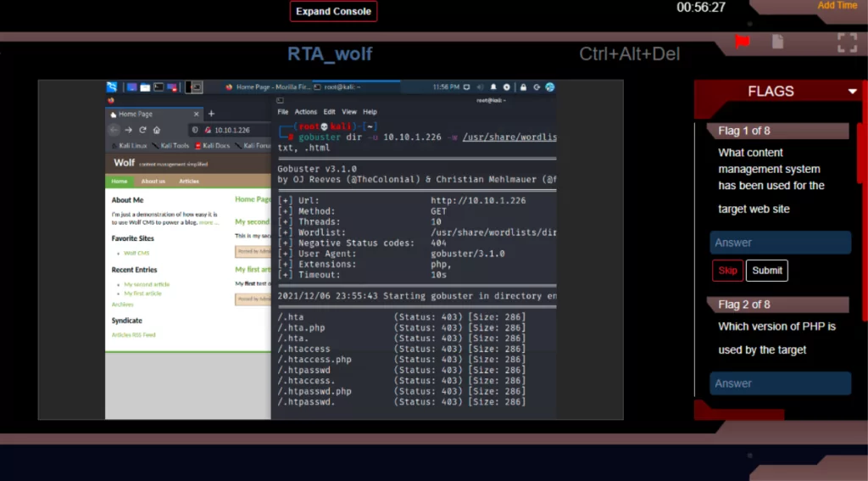Click the blue desktop icon in Kali panel

click(131, 87)
